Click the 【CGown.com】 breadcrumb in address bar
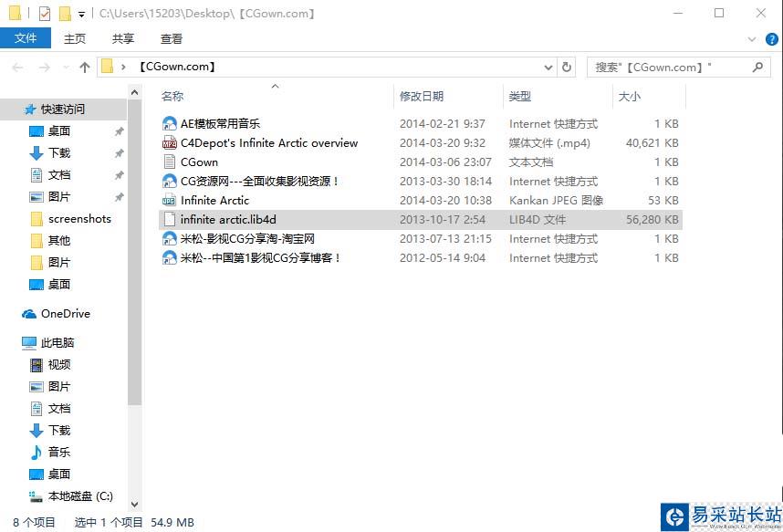This screenshot has height=532, width=783. coord(177,67)
